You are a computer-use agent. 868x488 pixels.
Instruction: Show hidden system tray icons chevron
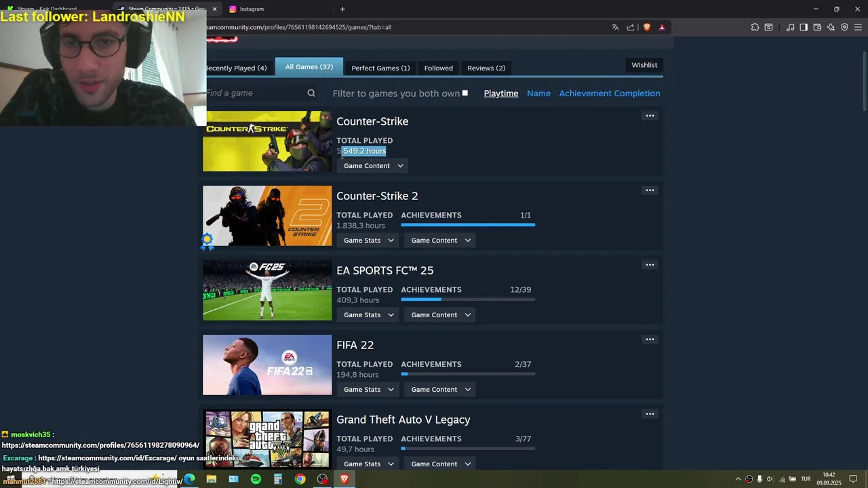click(x=738, y=479)
